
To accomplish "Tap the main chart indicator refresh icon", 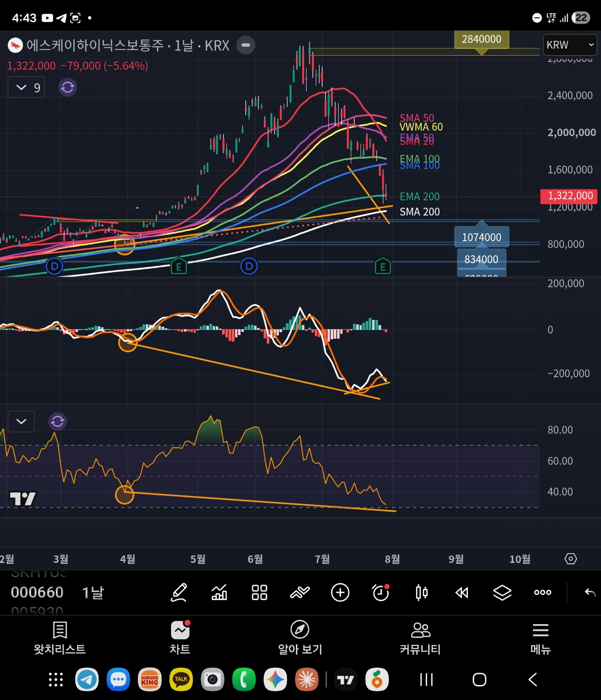I will (68, 87).
